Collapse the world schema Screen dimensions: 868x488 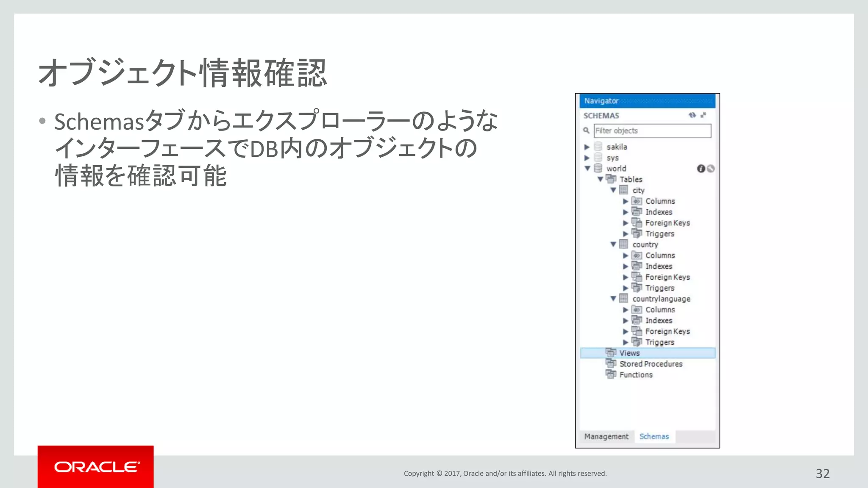click(587, 168)
